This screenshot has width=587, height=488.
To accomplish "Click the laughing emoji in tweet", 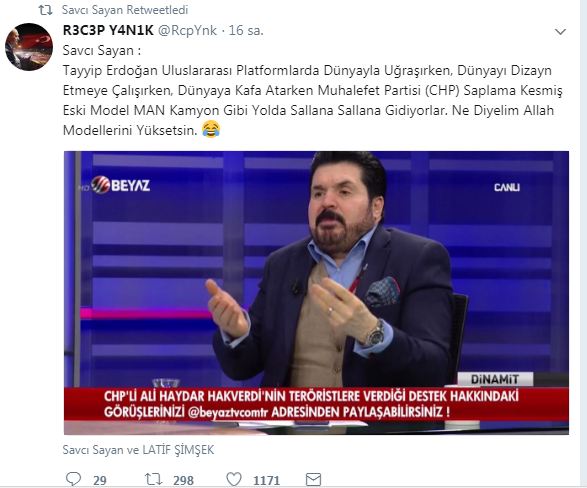I will click(211, 129).
